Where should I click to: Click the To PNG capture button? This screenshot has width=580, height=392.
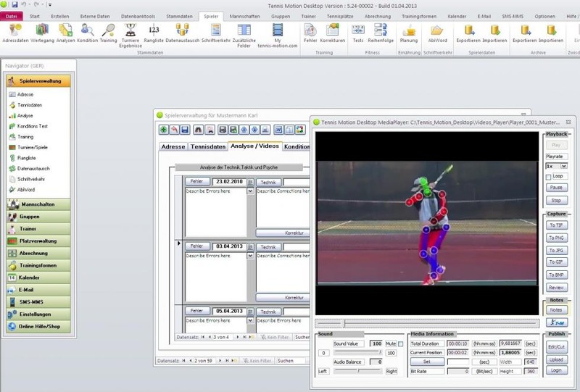click(556, 238)
